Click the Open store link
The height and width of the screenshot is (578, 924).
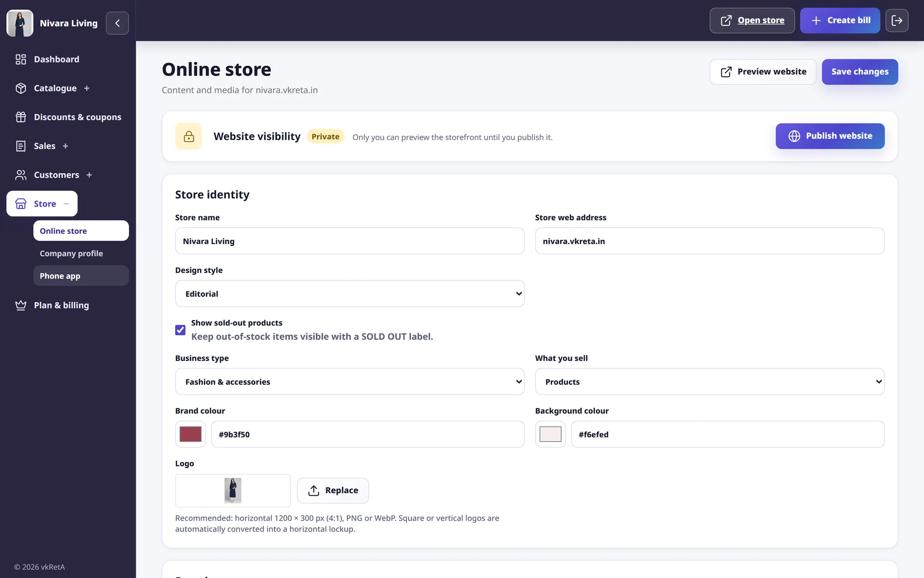coord(752,20)
